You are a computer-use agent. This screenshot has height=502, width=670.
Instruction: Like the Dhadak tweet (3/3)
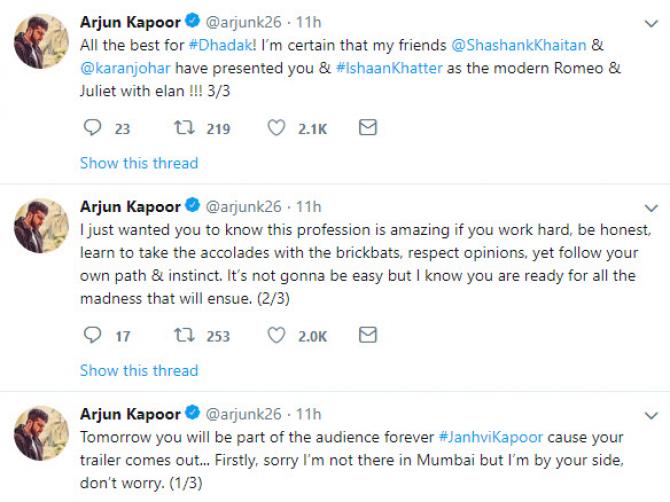click(276, 128)
